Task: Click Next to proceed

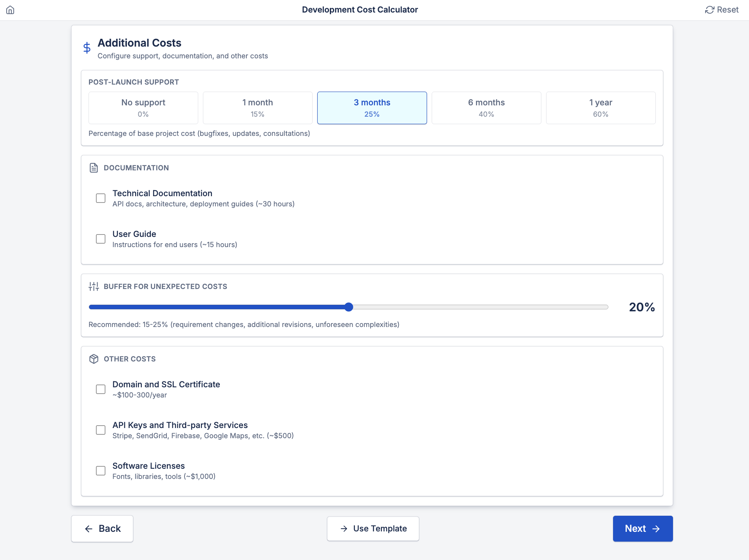Action: 642,528
